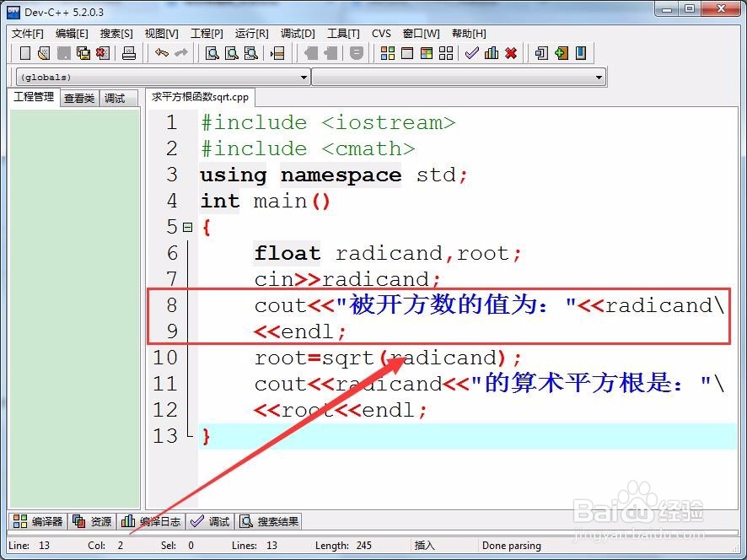Click the word float on line 6
Viewport: 747px width, 560px height.
pyautogui.click(x=288, y=253)
